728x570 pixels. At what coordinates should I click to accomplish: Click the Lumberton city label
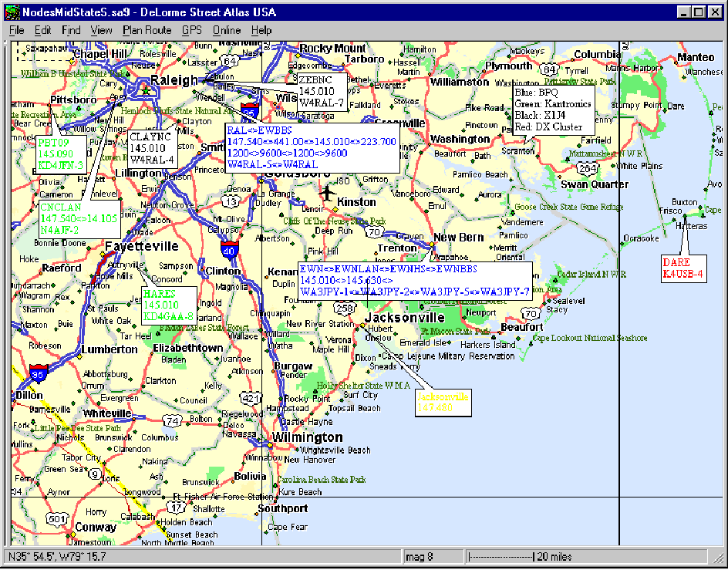110,349
